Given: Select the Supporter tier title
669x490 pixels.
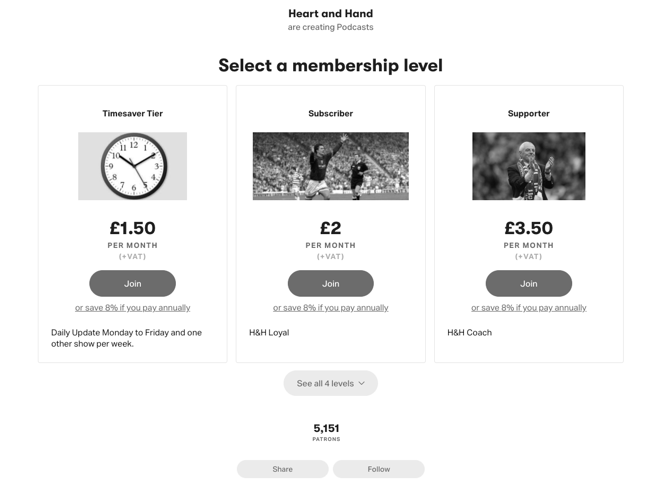Looking at the screenshot, I should (x=528, y=114).
